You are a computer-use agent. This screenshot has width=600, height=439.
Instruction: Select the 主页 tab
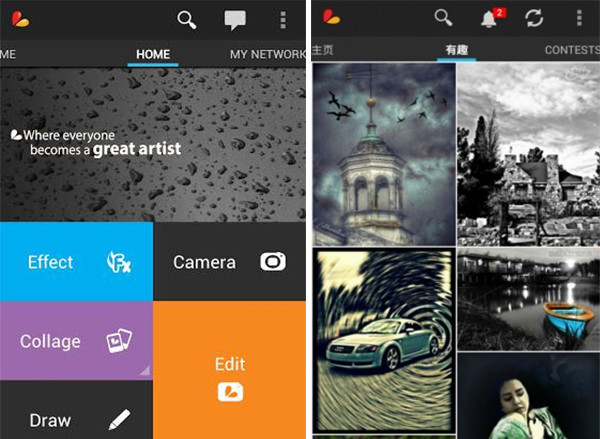coord(322,50)
